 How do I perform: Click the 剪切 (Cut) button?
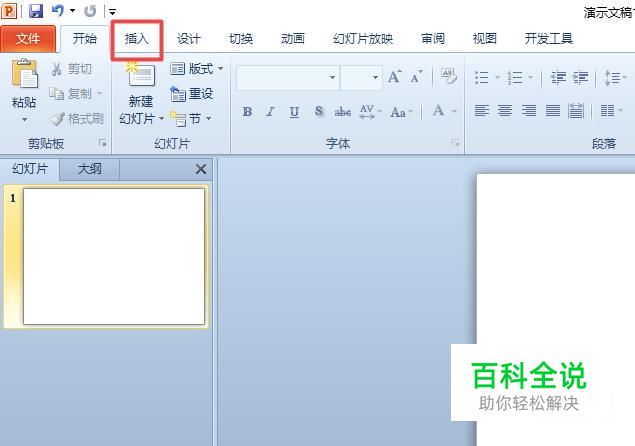point(72,69)
